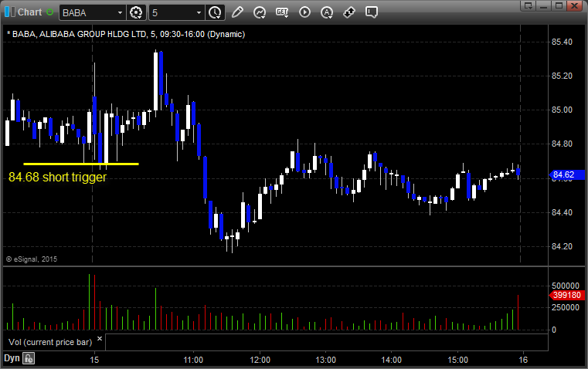
Task: Select the yellow short trigger line
Action: (81, 164)
